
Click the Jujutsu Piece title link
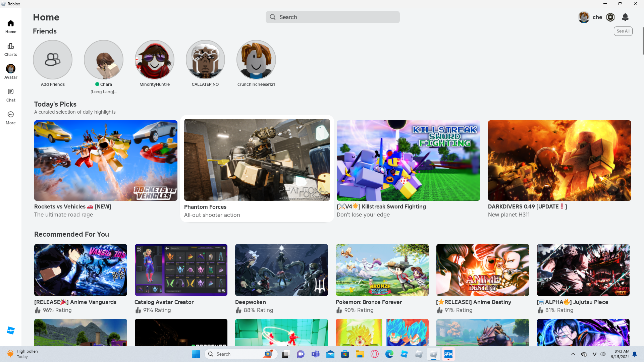point(573,302)
